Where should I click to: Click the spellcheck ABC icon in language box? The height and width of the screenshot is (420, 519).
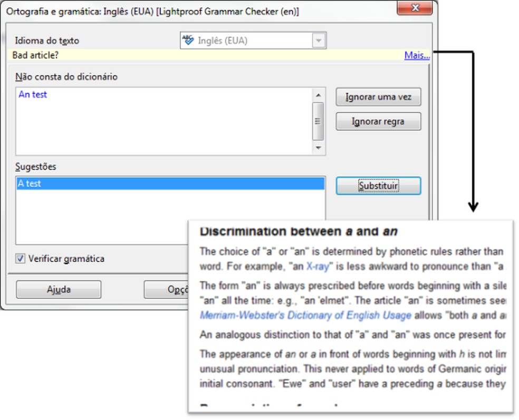188,41
